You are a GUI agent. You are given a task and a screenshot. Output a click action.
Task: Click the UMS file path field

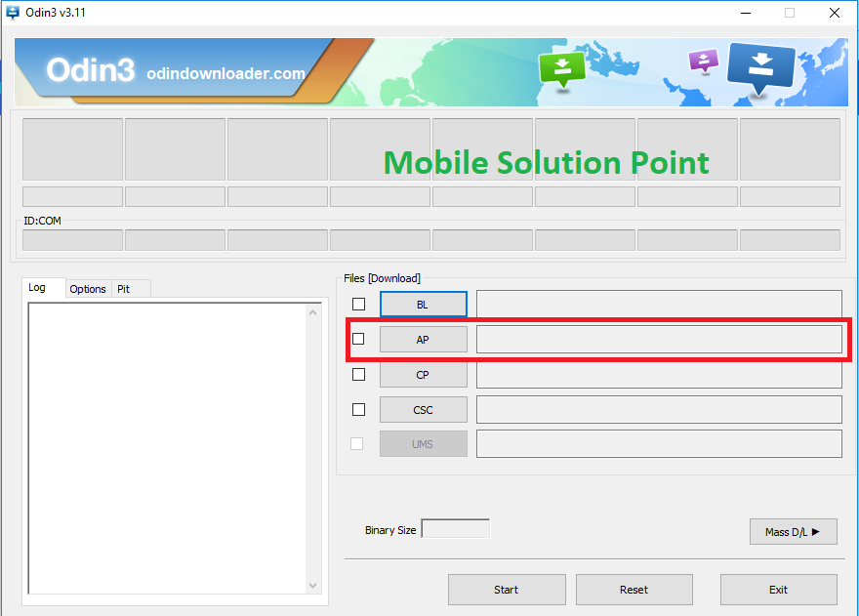[x=659, y=444]
